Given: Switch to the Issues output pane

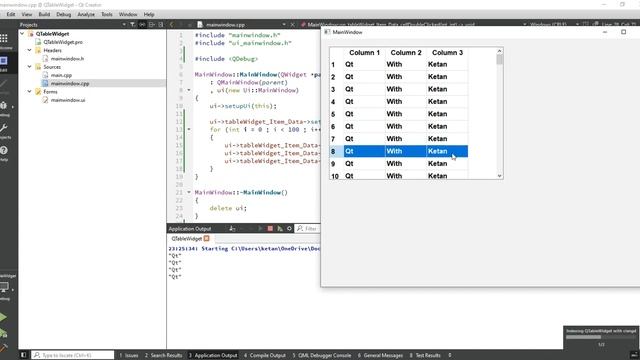Looking at the screenshot, I should coord(129,355).
